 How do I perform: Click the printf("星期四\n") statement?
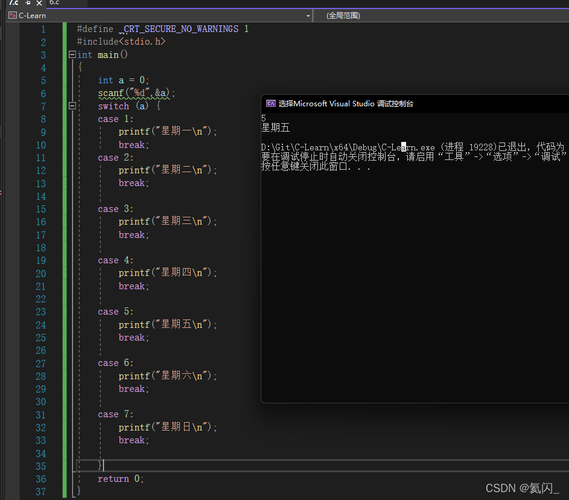(168, 272)
